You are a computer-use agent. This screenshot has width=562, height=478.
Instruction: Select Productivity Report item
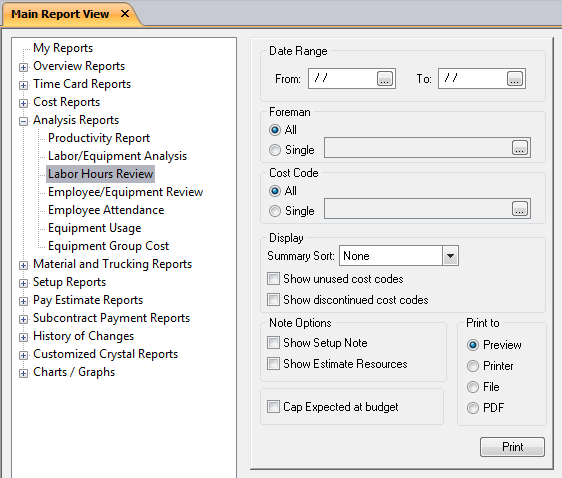pyautogui.click(x=99, y=138)
